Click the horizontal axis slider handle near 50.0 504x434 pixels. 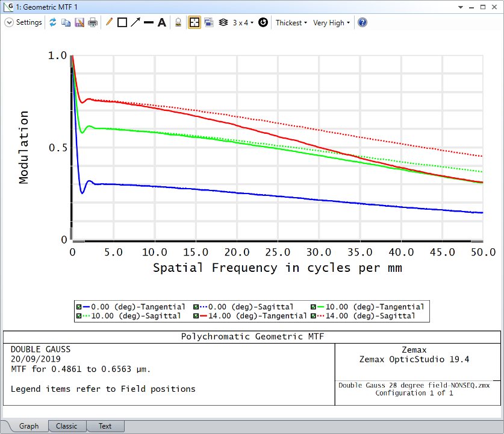[x=477, y=241]
